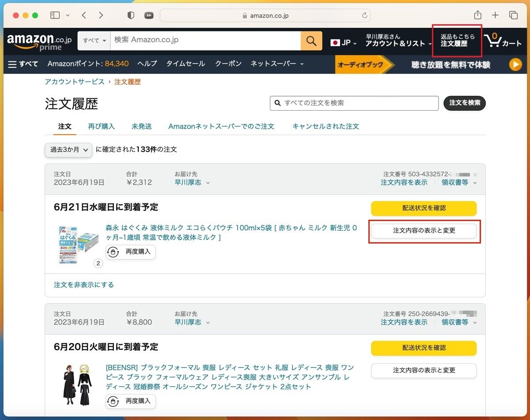Click 注文を非表示にする link
This screenshot has width=530, height=420.
(84, 285)
